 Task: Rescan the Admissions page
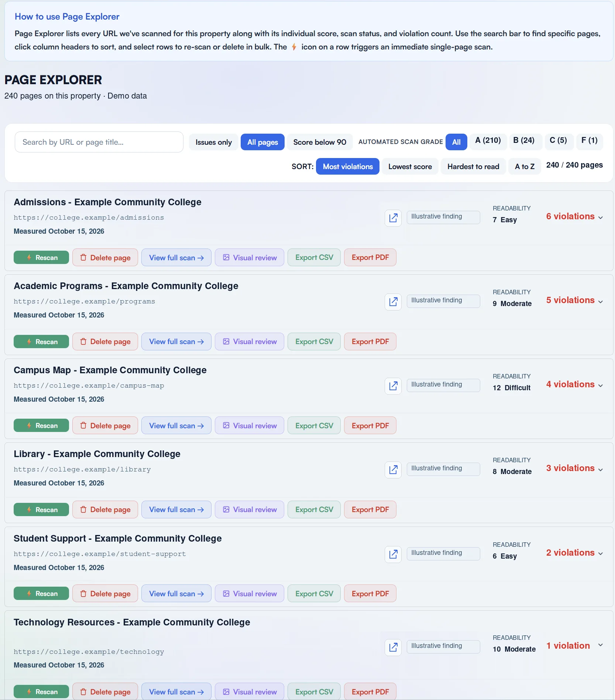(41, 257)
